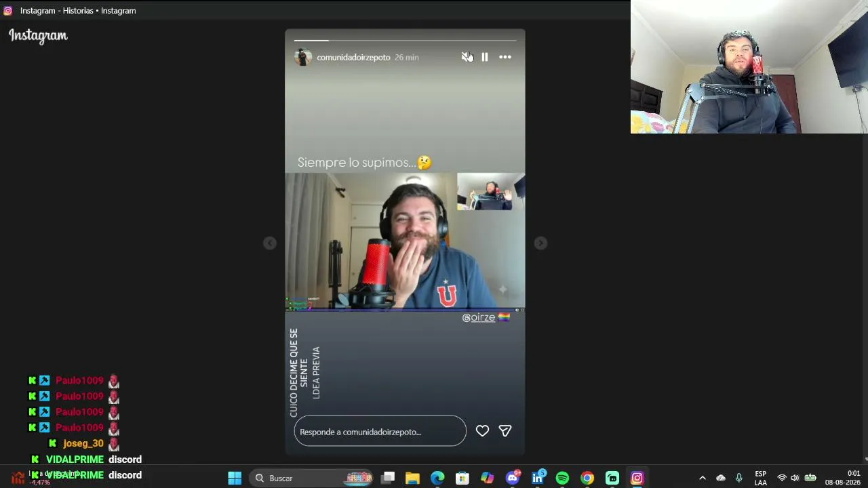This screenshot has width=868, height=488.
Task: Unmute the story audio
Action: coord(466,57)
